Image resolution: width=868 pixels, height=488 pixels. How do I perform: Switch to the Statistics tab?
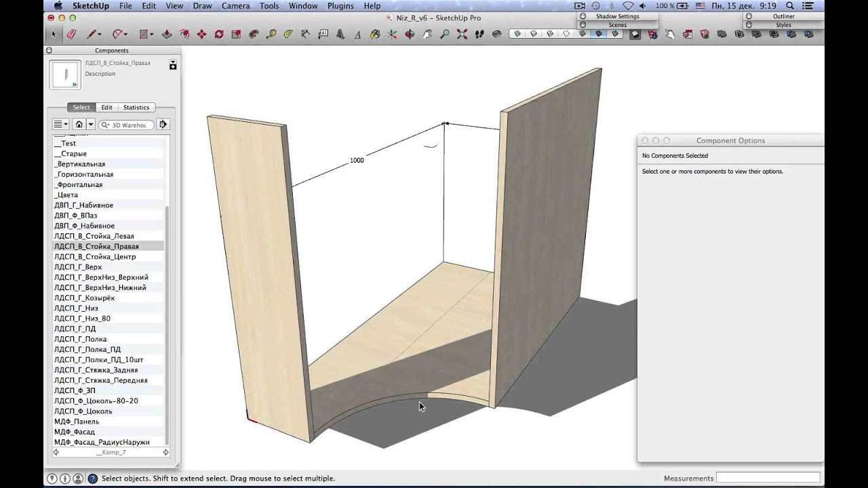(136, 107)
